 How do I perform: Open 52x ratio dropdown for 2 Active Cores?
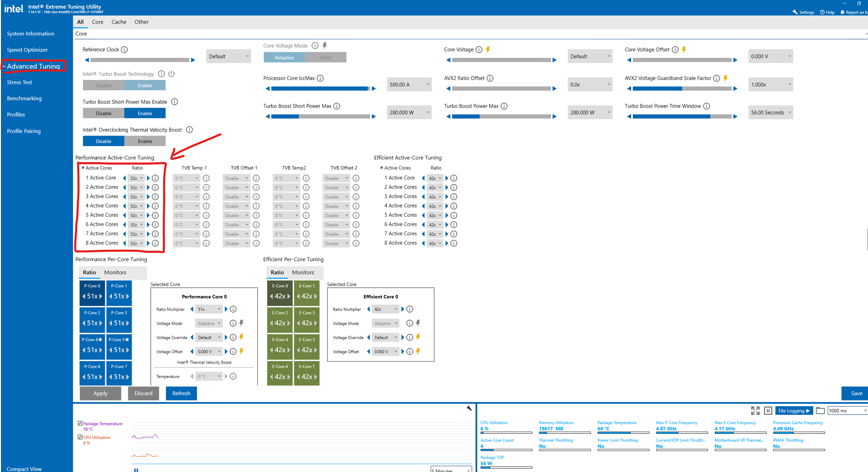click(x=137, y=187)
